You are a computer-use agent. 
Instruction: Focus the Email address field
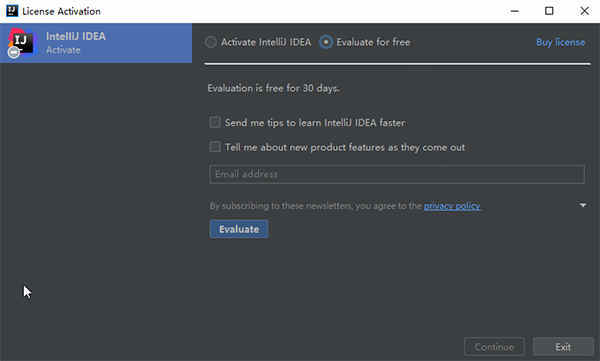pyautogui.click(x=397, y=174)
